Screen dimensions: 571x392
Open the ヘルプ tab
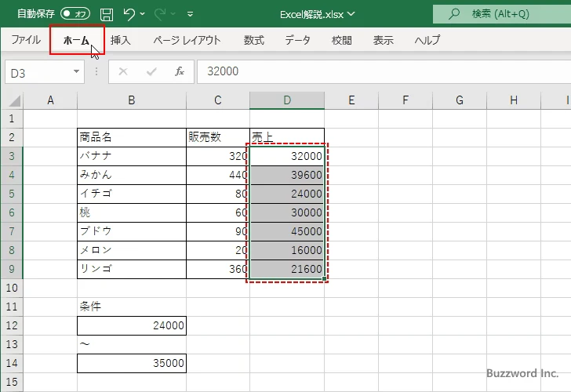[x=427, y=40]
